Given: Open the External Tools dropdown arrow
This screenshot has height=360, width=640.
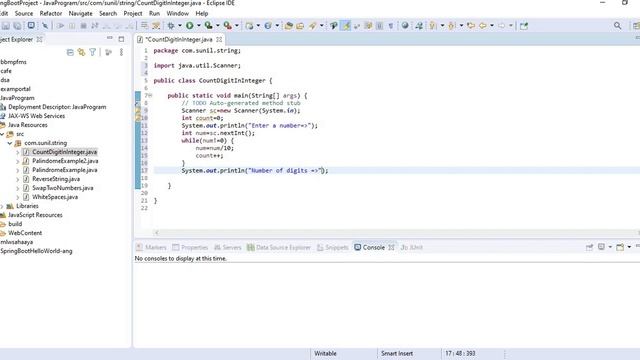Looking at the screenshot, I should [237, 26].
